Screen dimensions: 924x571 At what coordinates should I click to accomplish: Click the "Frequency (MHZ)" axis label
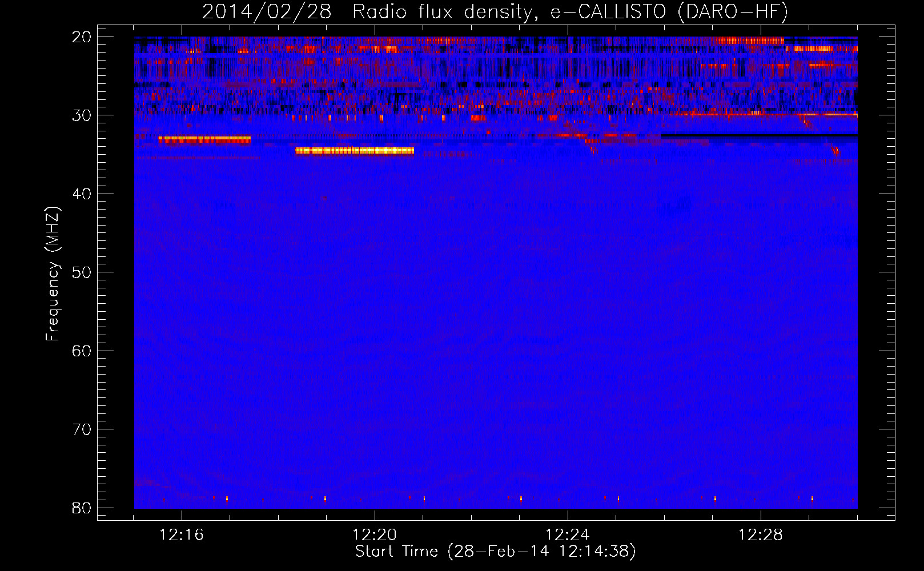[x=53, y=274]
